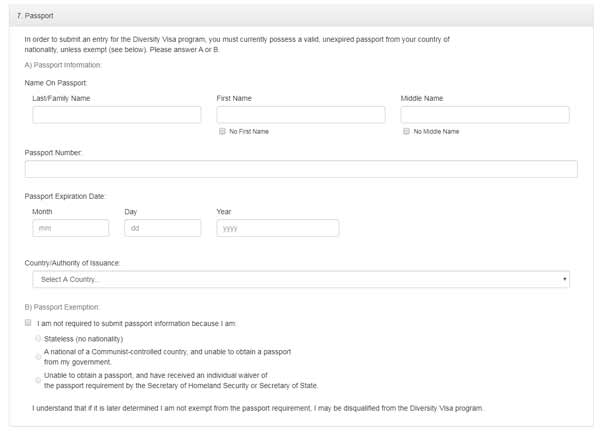This screenshot has height=434, width=600.
Task: Click the expiration Day dd field
Action: [x=163, y=228]
